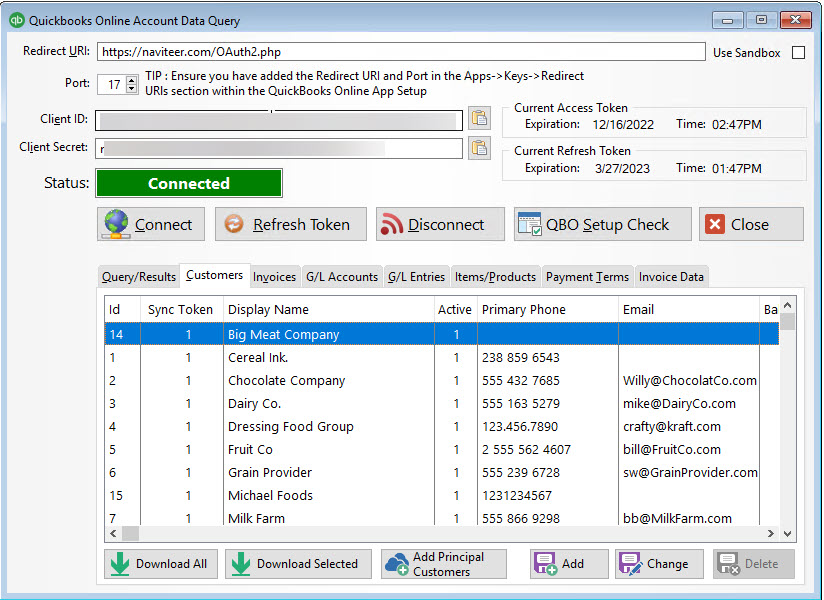
Task: Click the green arrow on Download All
Action: [x=120, y=564]
